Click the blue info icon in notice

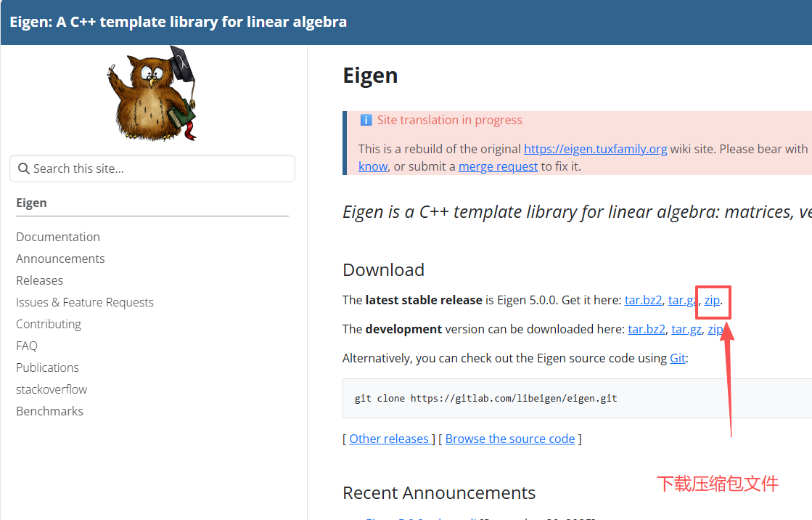[x=366, y=121]
